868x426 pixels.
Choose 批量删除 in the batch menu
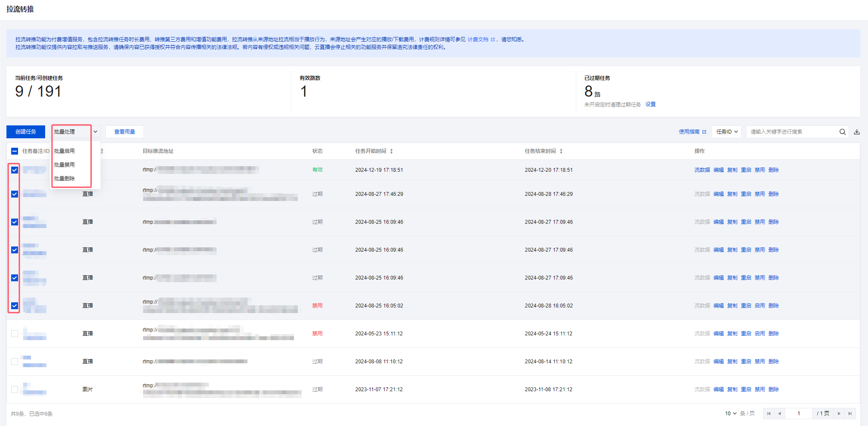tap(64, 179)
